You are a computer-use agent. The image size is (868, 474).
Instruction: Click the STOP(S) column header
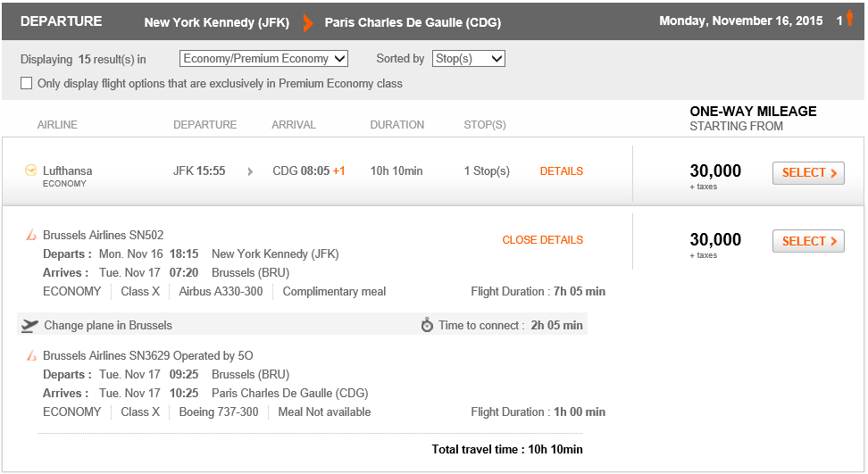[485, 125]
